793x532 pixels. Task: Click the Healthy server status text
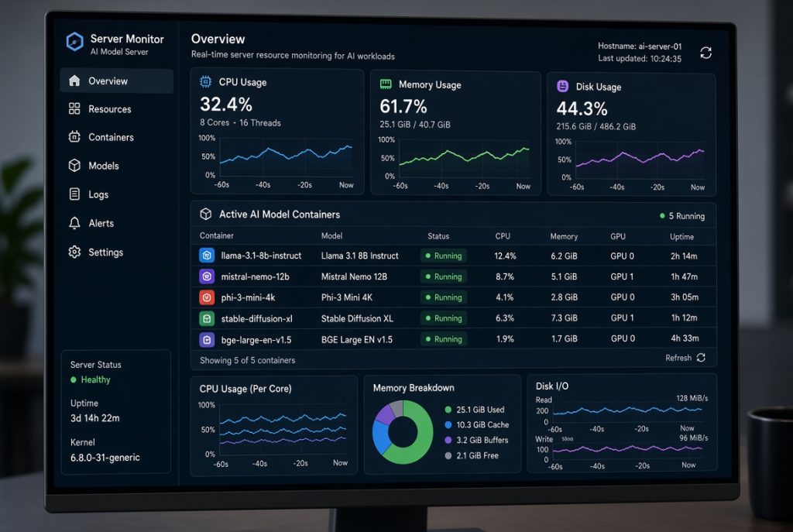[x=95, y=379]
